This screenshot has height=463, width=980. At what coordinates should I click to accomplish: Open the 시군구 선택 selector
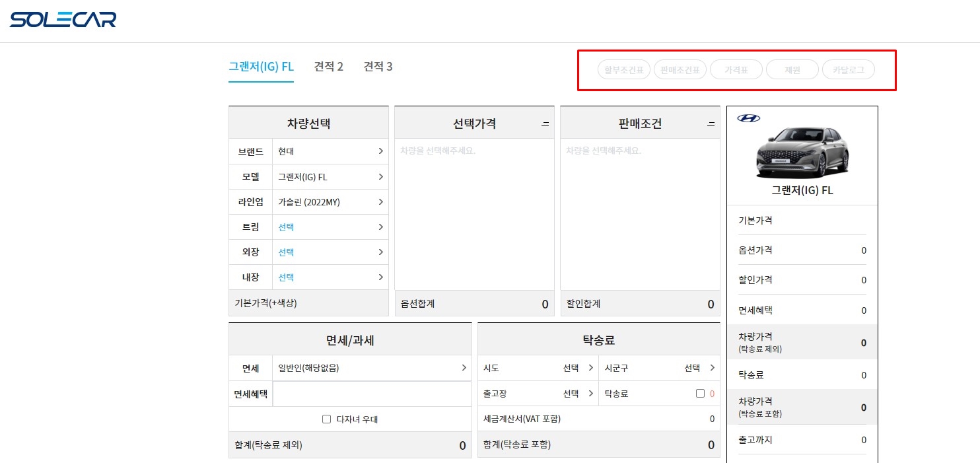tap(659, 368)
